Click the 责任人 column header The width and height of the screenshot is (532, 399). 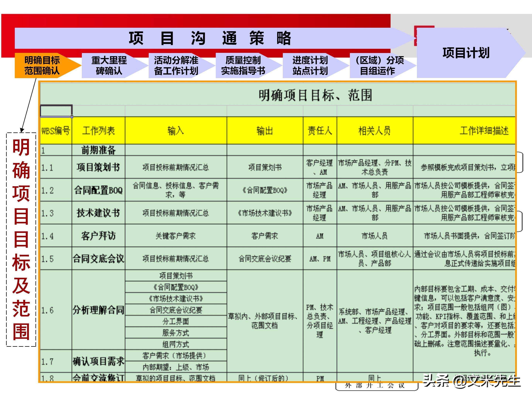(x=320, y=131)
